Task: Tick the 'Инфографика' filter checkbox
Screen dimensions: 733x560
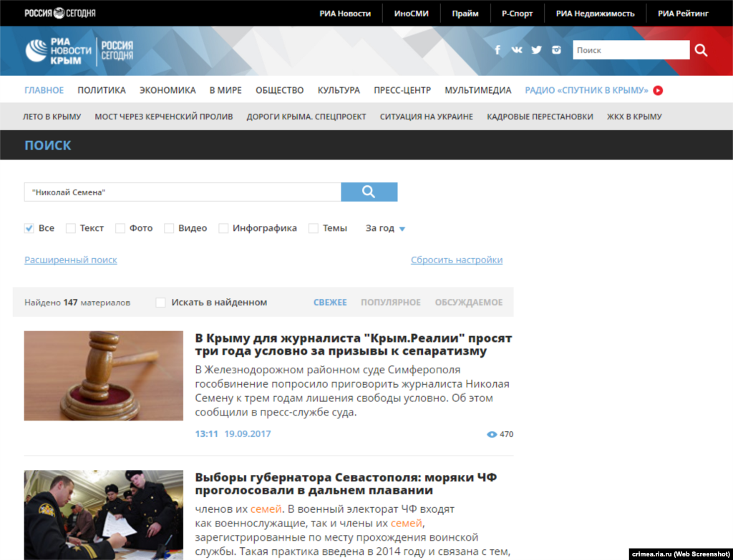Action: [x=223, y=228]
